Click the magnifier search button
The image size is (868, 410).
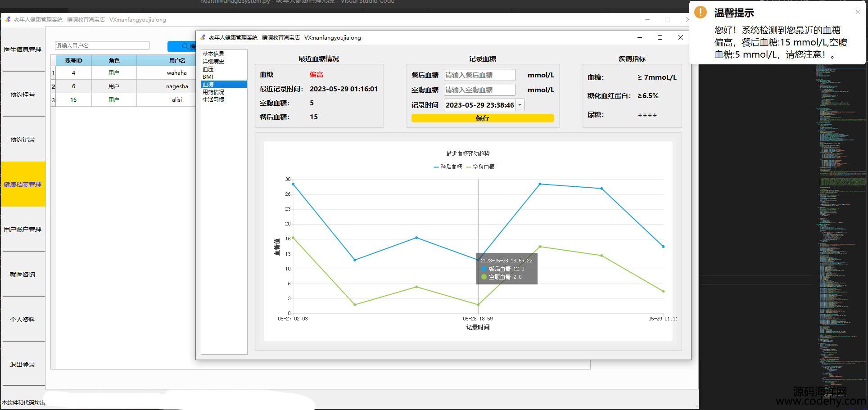click(182, 46)
